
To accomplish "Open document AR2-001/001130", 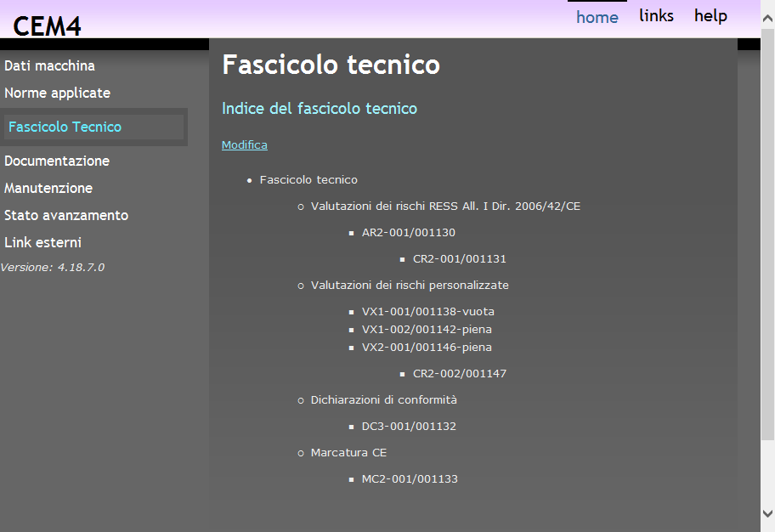I will point(409,231).
